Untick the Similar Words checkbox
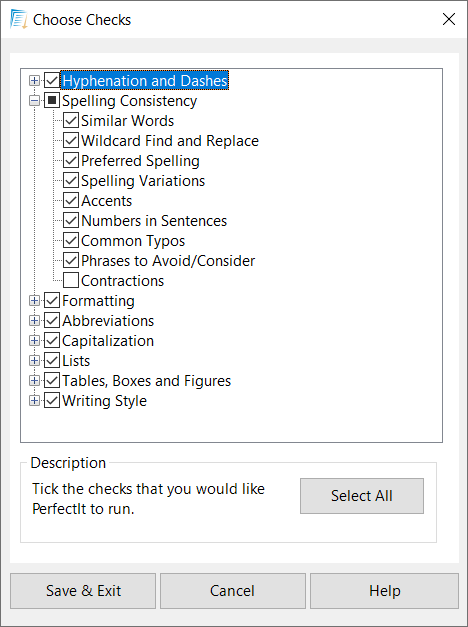This screenshot has height=627, width=468. pos(71,121)
